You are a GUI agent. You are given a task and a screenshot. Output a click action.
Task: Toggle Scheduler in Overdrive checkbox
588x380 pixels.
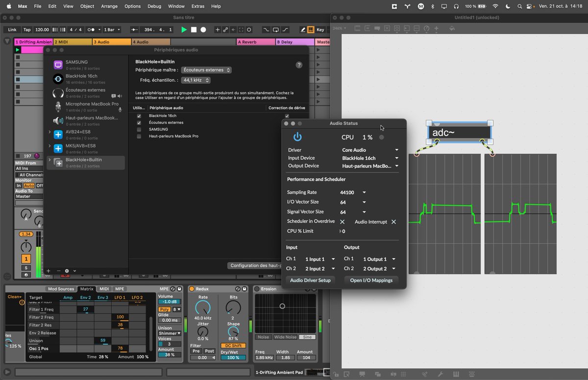343,222
